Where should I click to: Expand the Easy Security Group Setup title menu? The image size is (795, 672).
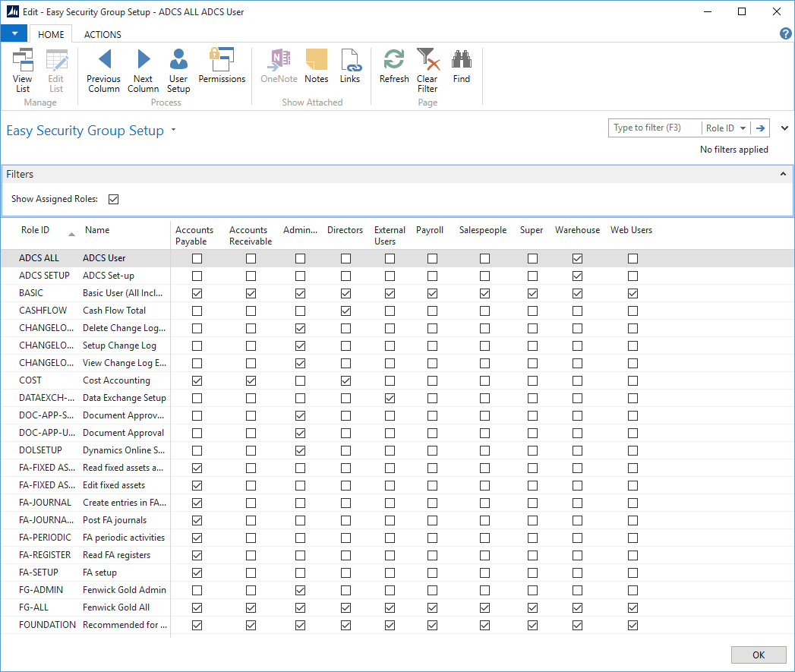(173, 131)
